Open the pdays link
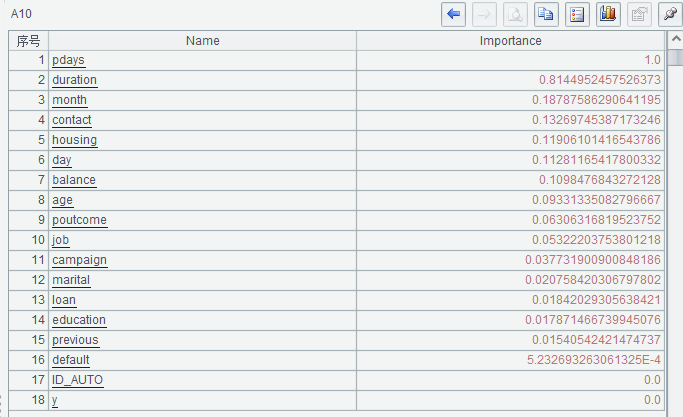Screen dimensions: 683x417 coord(68,60)
